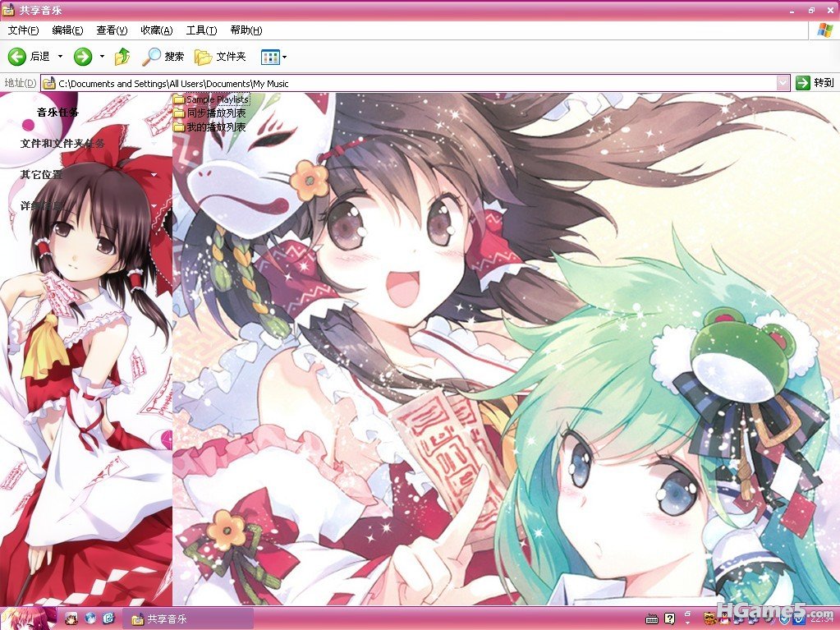Open Forward button history dropdown arrow
The image size is (840, 630).
coord(102,56)
